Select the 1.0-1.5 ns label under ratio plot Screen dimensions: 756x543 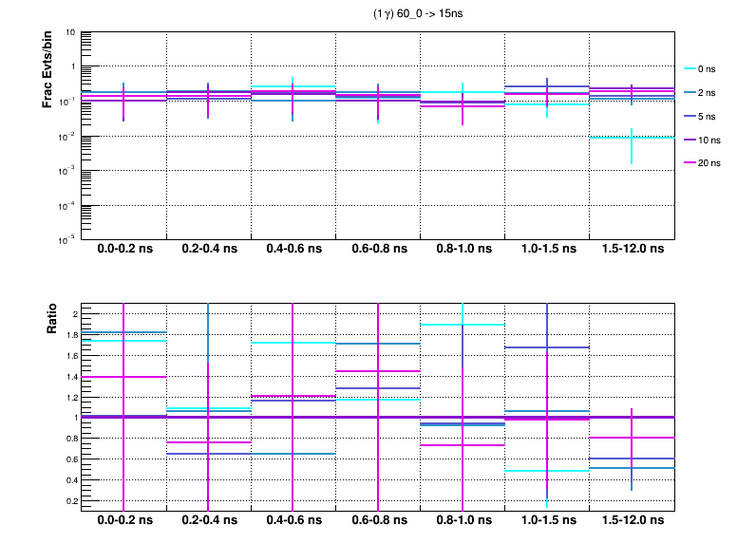point(547,522)
